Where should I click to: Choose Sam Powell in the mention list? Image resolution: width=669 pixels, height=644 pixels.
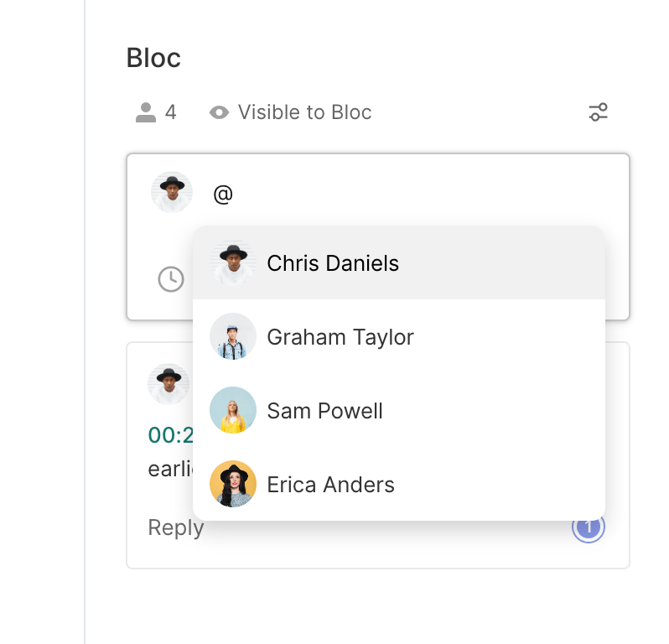(x=325, y=411)
